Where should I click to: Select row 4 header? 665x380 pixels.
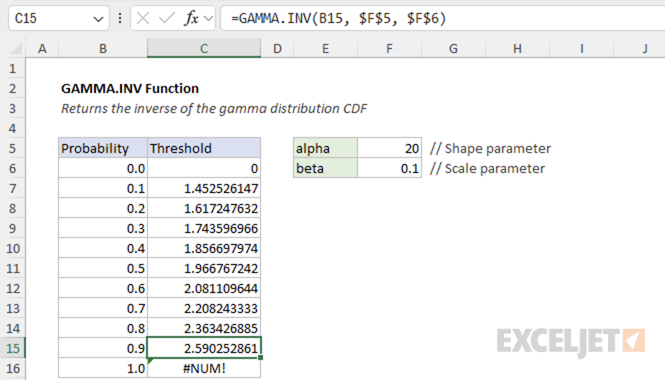coord(13,128)
